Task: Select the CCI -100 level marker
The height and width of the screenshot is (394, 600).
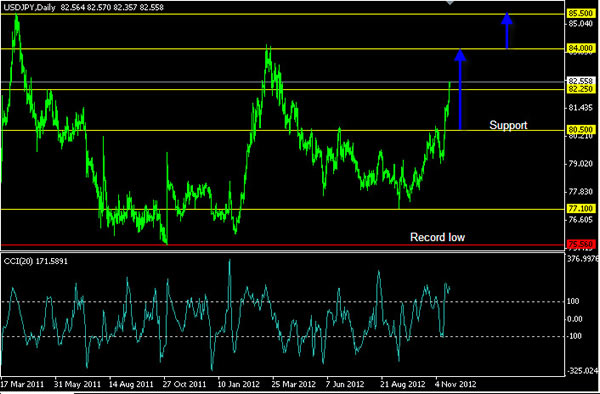Action: click(x=574, y=336)
